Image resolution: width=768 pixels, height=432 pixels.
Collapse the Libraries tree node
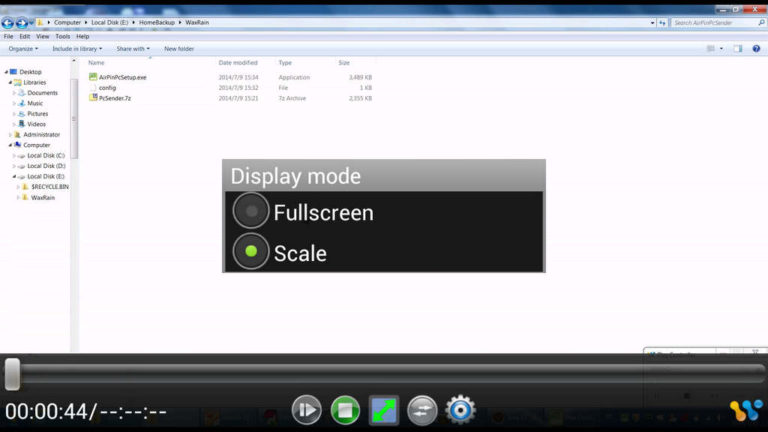tap(10, 82)
